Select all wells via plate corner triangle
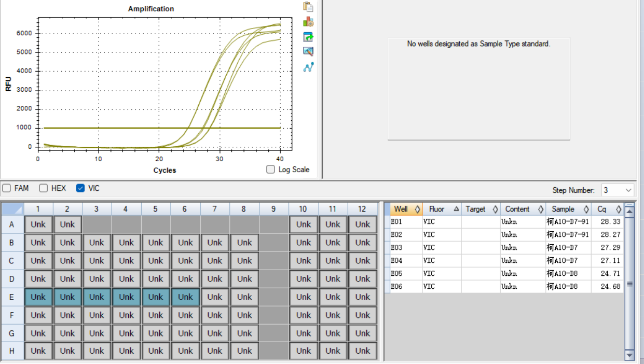Screen dimensions: 644x364 12,209
